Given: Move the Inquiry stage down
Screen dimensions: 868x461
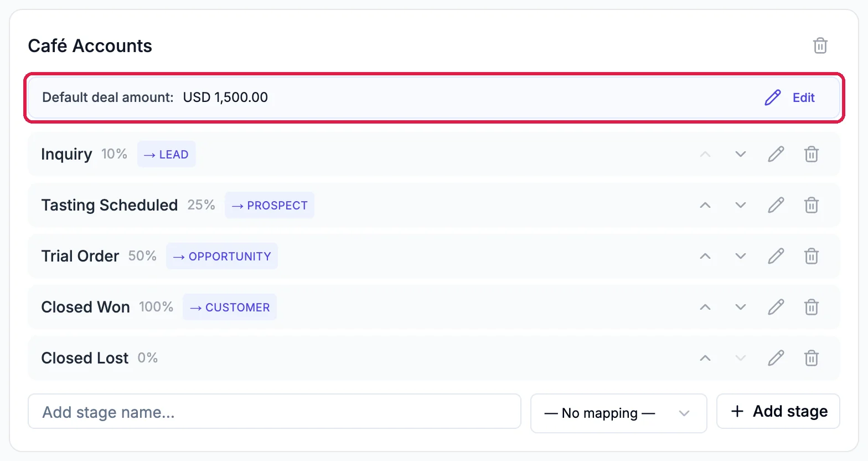Looking at the screenshot, I should [741, 154].
